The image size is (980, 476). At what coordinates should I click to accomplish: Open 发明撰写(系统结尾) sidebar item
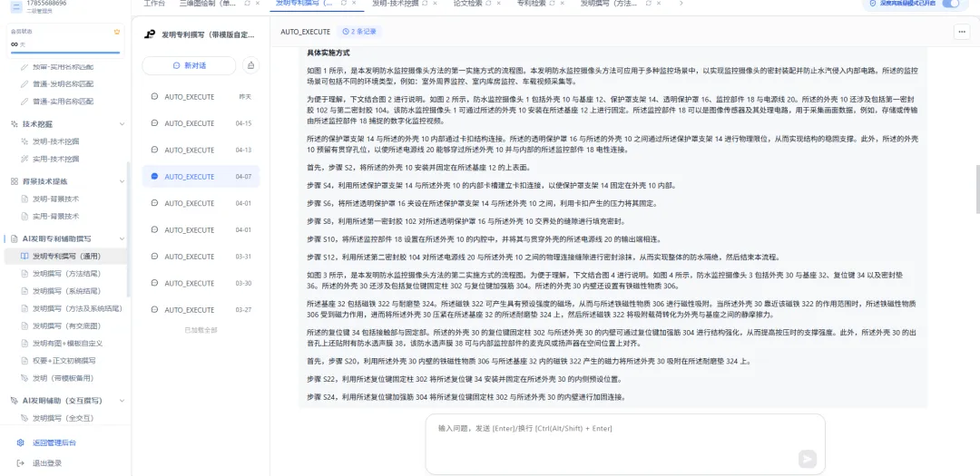pos(66,291)
